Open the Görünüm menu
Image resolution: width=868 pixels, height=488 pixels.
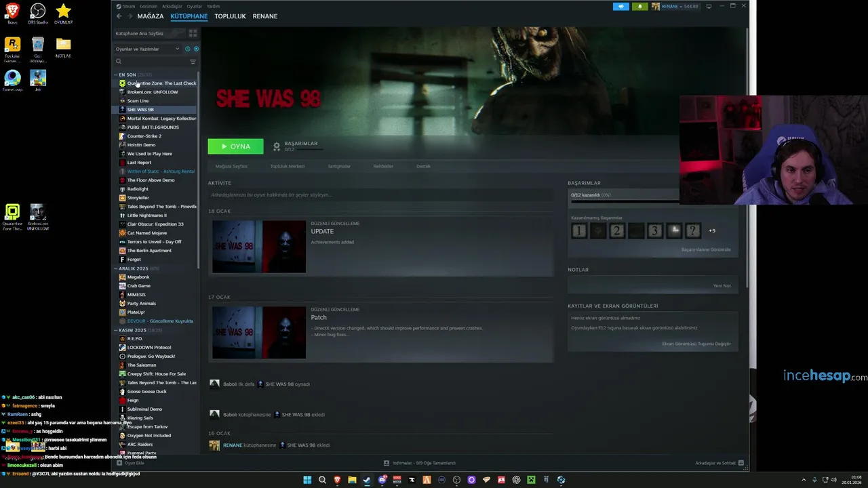coord(149,6)
